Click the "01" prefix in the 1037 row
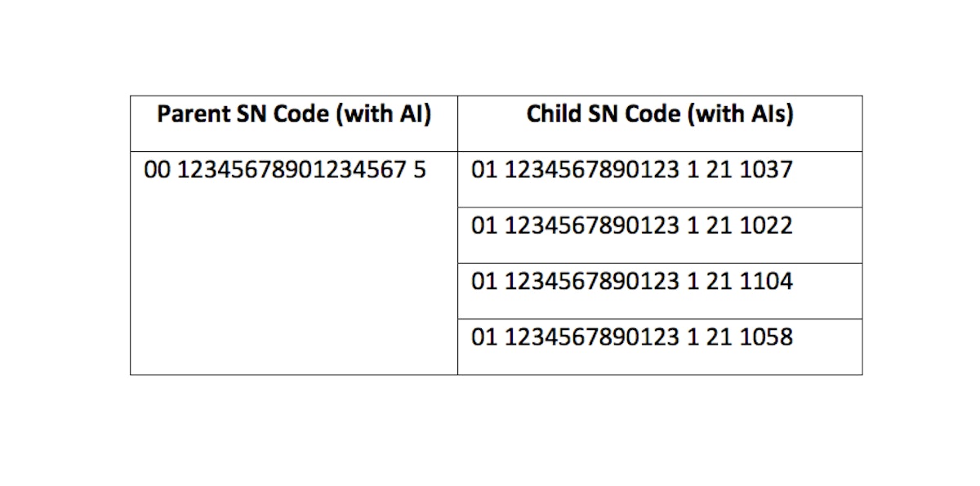 pyautogui.click(x=484, y=171)
